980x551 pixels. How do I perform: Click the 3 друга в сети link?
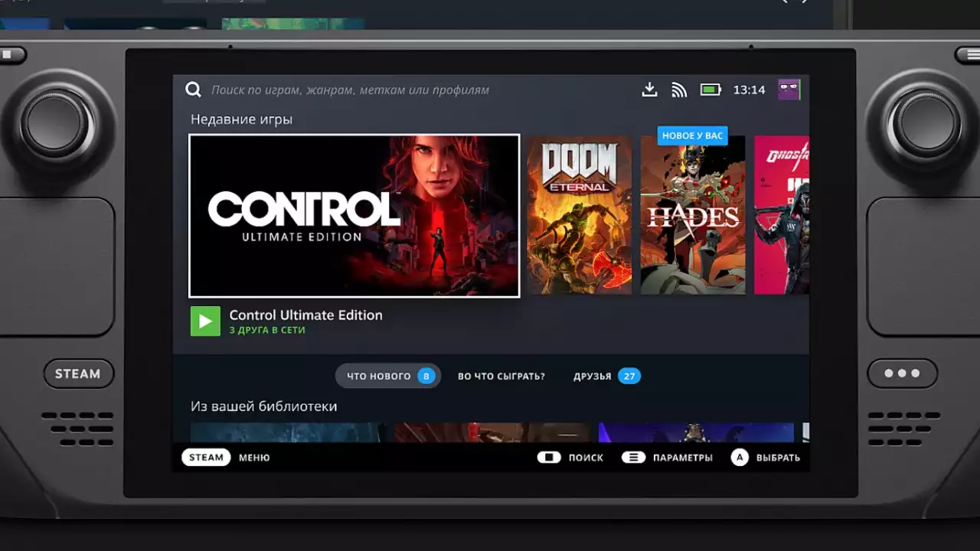pyautogui.click(x=267, y=331)
